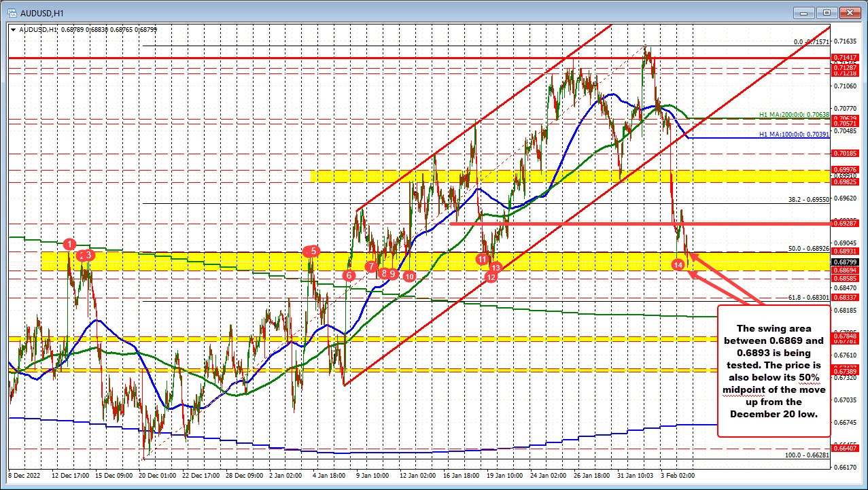Viewport: 868px width, 490px height.
Task: Click the black 0.68799 current price label
Action: click(844, 262)
